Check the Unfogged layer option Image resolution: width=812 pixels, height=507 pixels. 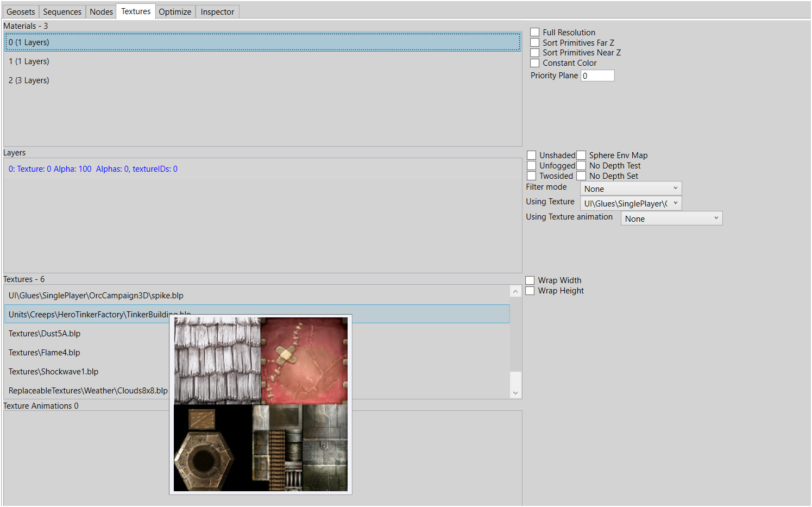pos(532,166)
